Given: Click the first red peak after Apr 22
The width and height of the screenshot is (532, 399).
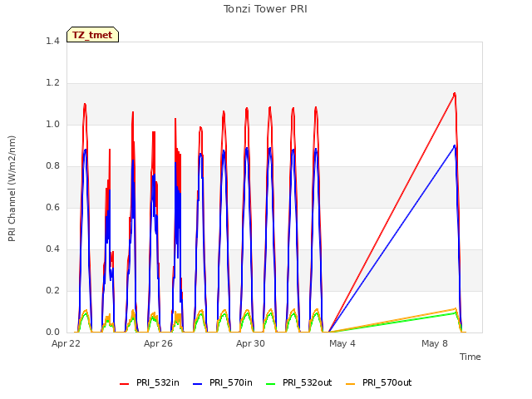Looking at the screenshot, I should (85, 105).
